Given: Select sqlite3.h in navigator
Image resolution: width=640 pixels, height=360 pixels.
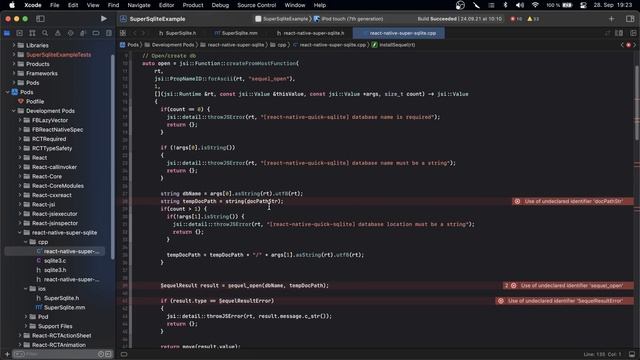Looking at the screenshot, I should coord(55,270).
